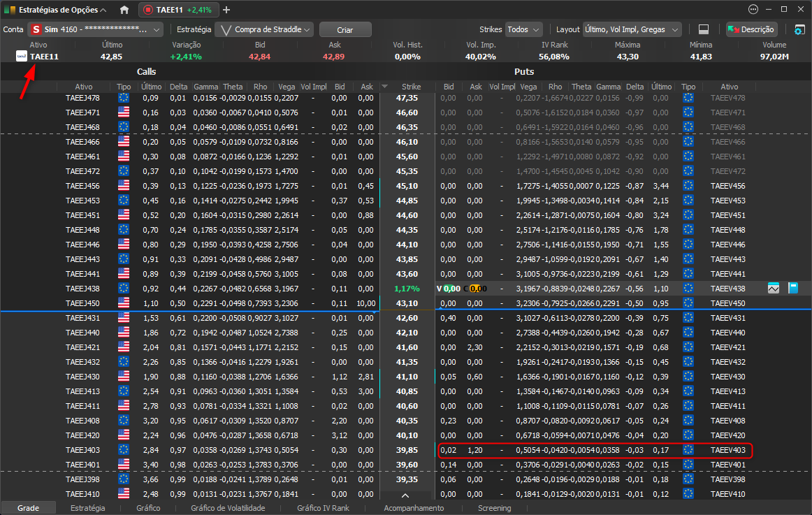
Task: Click the sell V 0,00 bid badge
Action: 449,289
